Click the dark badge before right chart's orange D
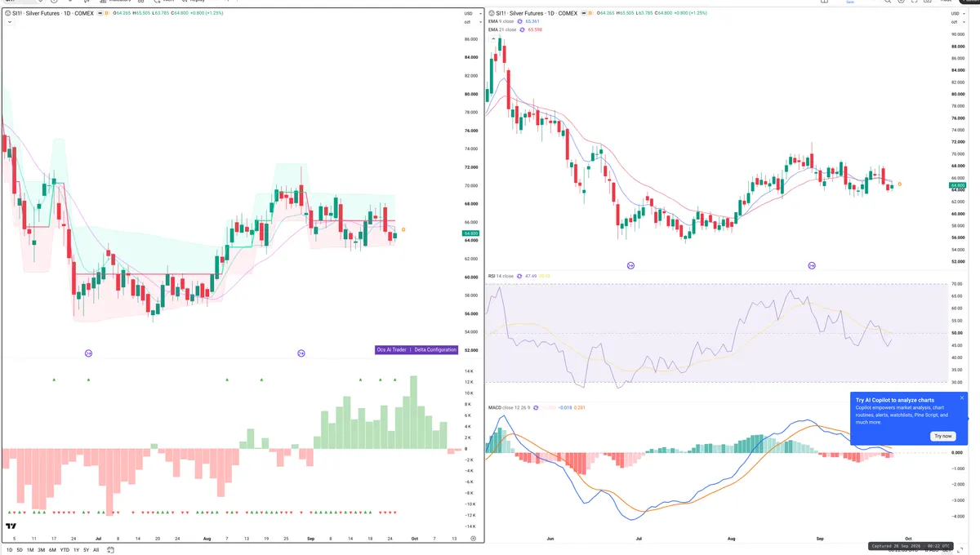This screenshot has height=555, width=980. 582,14
